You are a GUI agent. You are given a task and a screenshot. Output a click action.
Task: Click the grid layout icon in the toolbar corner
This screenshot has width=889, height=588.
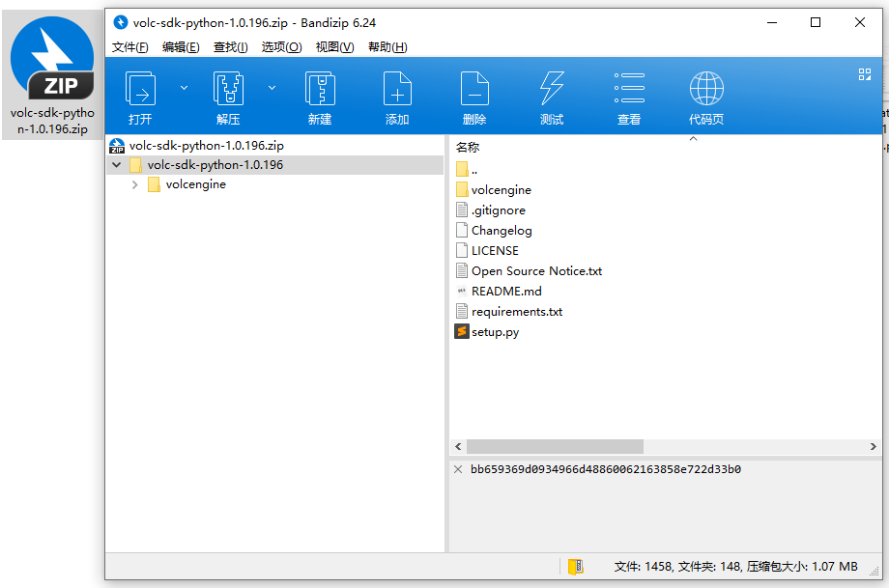[865, 74]
